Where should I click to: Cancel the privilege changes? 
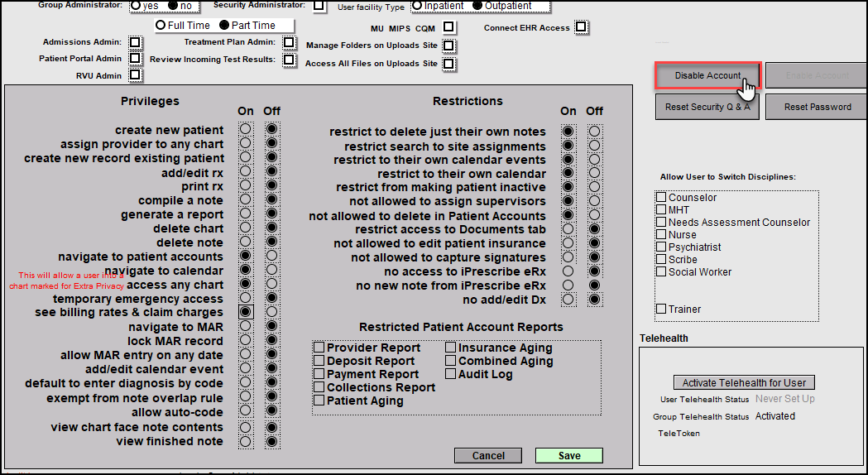point(488,455)
